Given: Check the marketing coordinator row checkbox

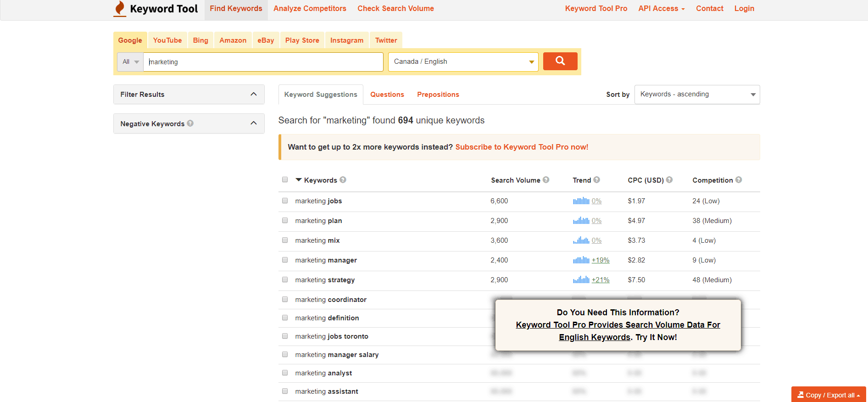Looking at the screenshot, I should pyautogui.click(x=285, y=299).
